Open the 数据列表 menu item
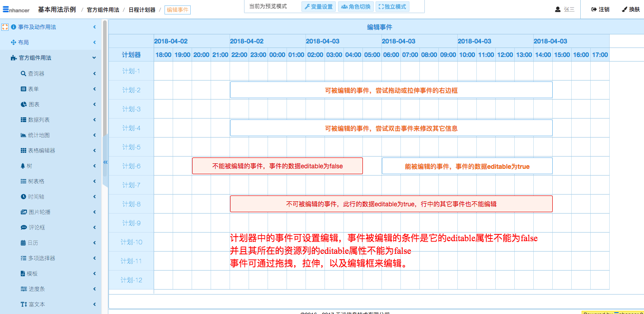 click(38, 120)
